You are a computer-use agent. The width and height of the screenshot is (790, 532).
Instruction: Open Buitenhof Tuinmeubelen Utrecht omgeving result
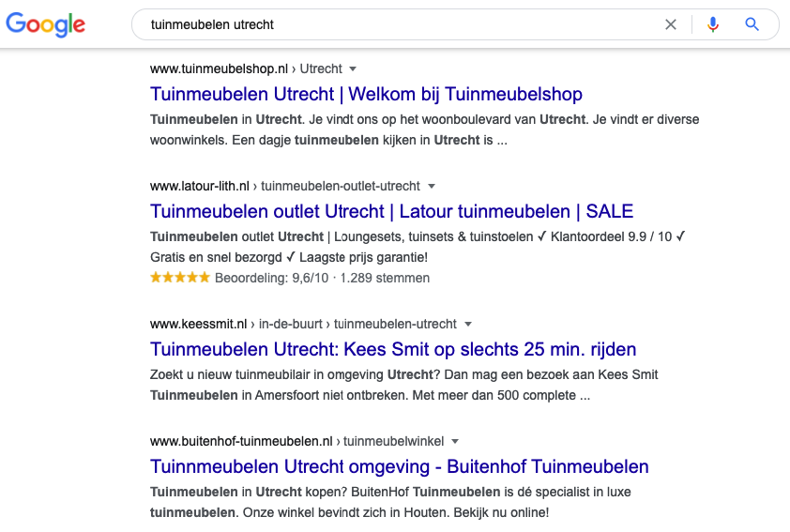click(x=399, y=466)
